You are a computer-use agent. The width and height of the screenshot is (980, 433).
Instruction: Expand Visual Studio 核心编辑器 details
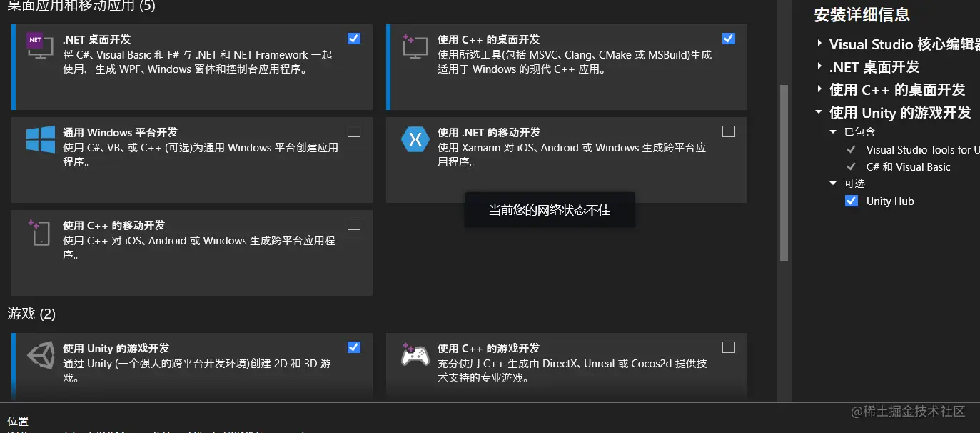pos(819,44)
